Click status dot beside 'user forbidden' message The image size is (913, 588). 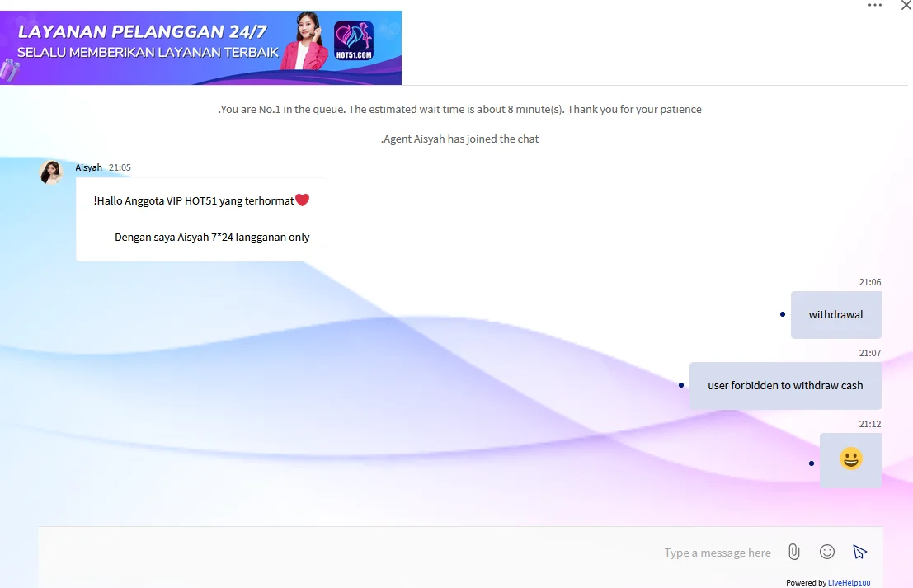681,385
